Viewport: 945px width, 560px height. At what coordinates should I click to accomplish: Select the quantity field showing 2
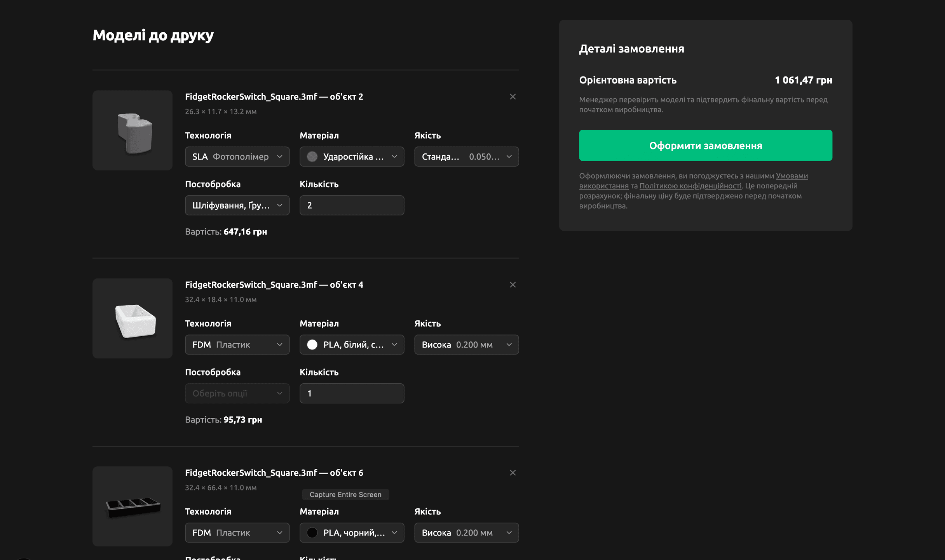click(x=352, y=205)
